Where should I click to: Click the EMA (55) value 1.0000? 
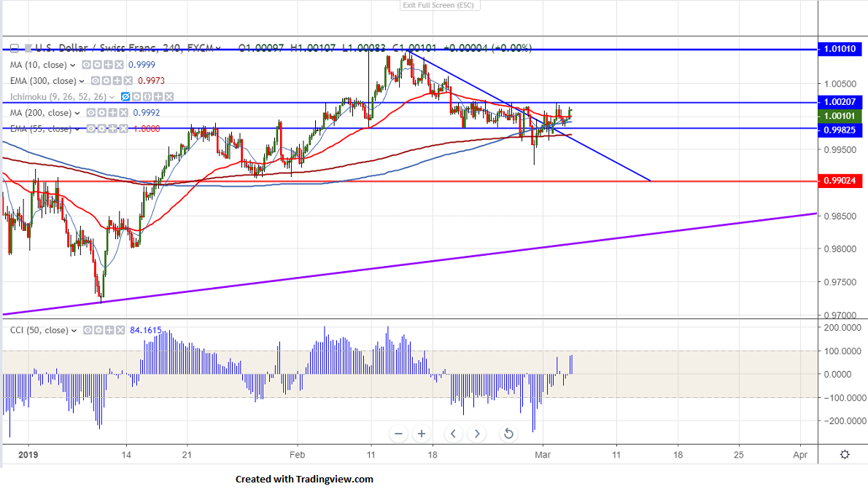[x=147, y=128]
